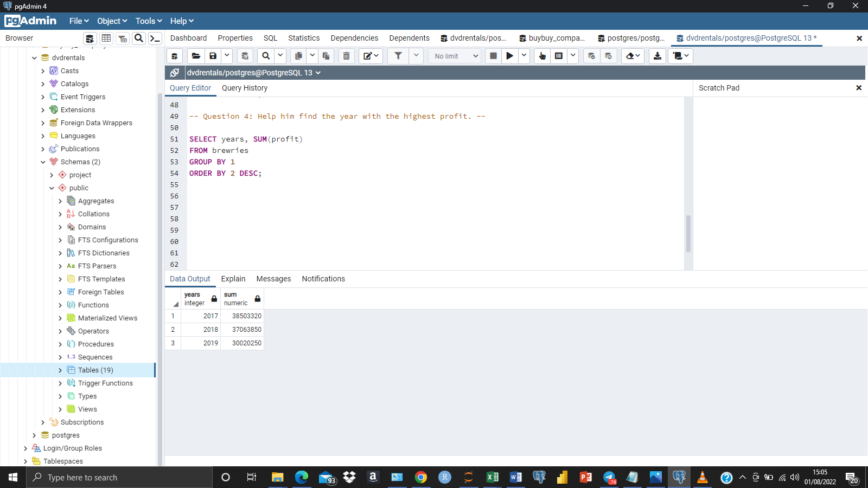Viewport: 868px width, 488px height.
Task: Click the Commit transaction icon
Action: (x=591, y=56)
